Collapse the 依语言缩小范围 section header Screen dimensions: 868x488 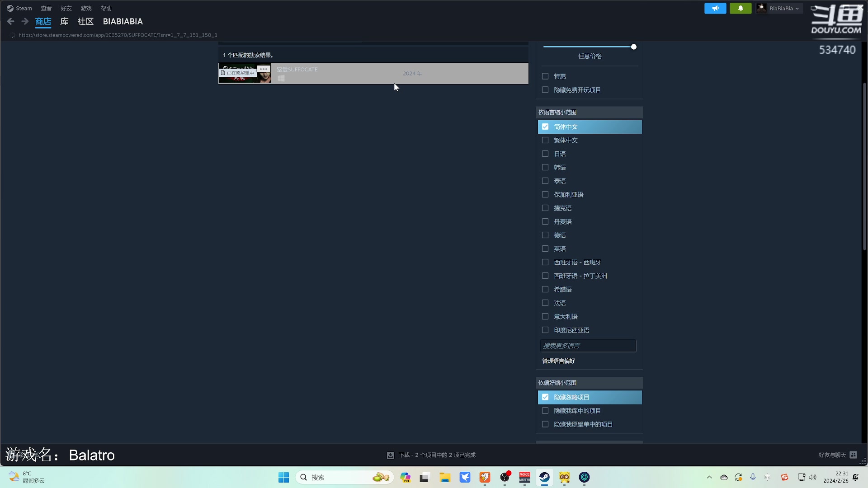[x=590, y=113]
